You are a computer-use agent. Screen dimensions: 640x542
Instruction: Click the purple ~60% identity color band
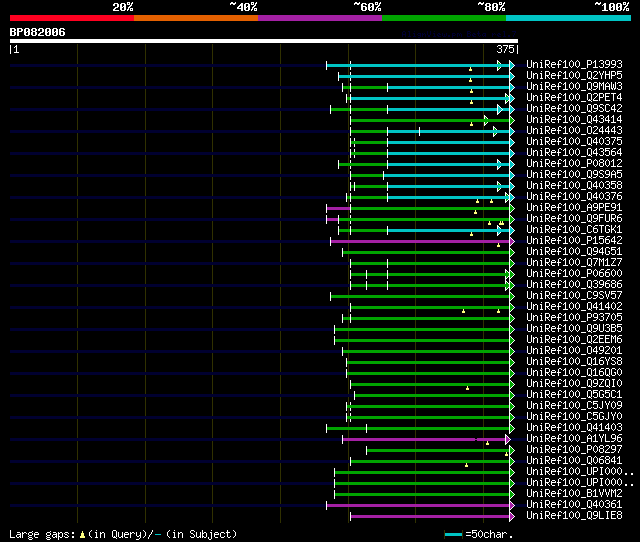320,18
